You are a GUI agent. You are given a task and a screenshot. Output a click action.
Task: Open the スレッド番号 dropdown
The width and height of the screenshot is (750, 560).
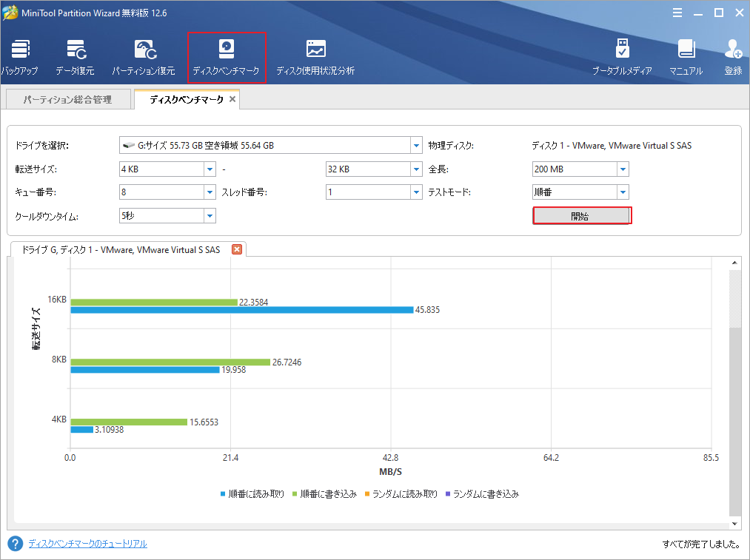pyautogui.click(x=416, y=192)
